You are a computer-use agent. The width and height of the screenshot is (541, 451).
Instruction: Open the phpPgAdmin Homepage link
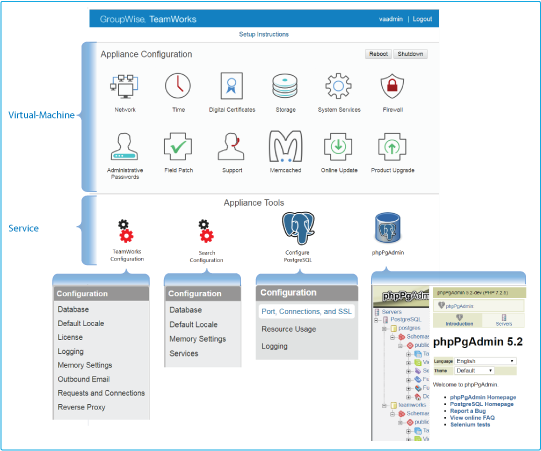pyautogui.click(x=483, y=397)
